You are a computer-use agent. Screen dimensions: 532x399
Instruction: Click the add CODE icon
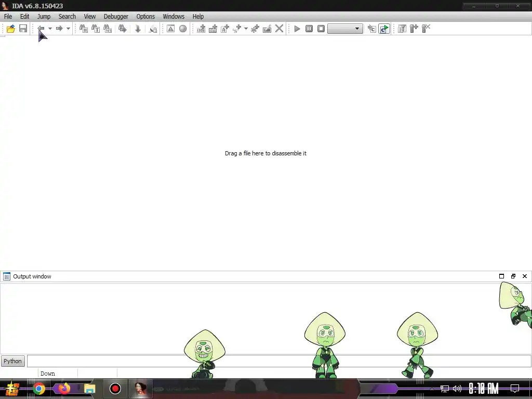(x=201, y=29)
